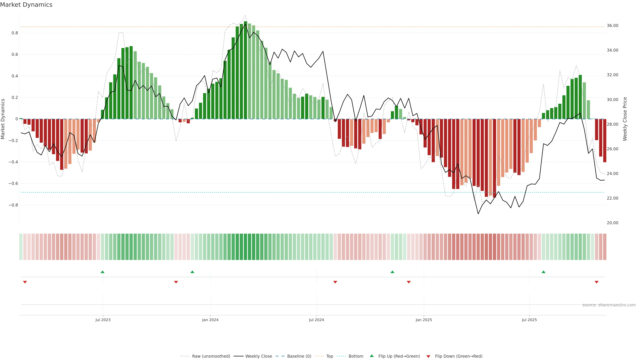The width and height of the screenshot is (644, 362).
Task: Click the green flip-up triangle just after Jul 2025
Action: pos(544,272)
